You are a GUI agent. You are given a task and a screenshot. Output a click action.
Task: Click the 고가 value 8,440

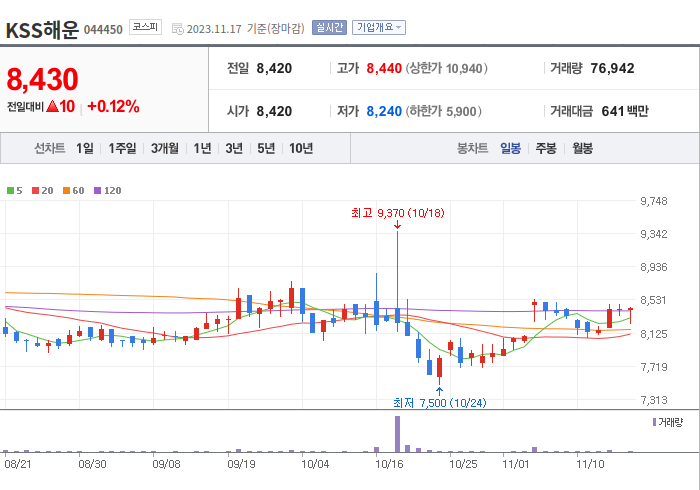coord(384,68)
